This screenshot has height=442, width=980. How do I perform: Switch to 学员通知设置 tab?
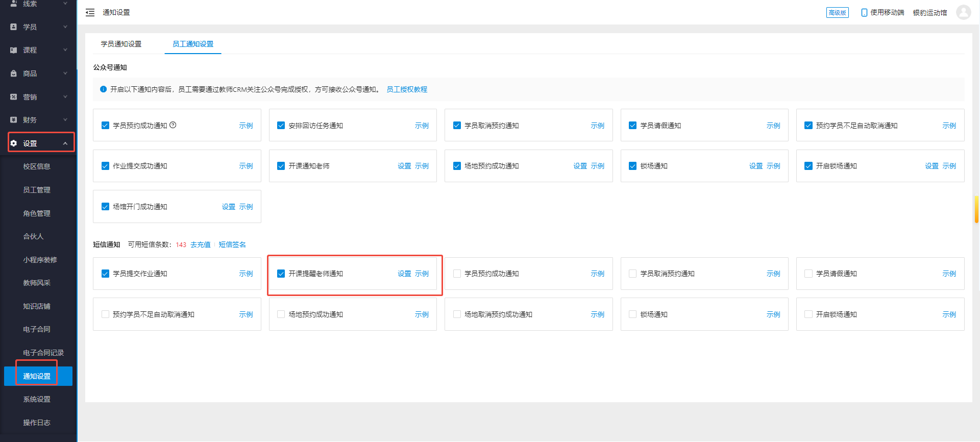point(121,44)
